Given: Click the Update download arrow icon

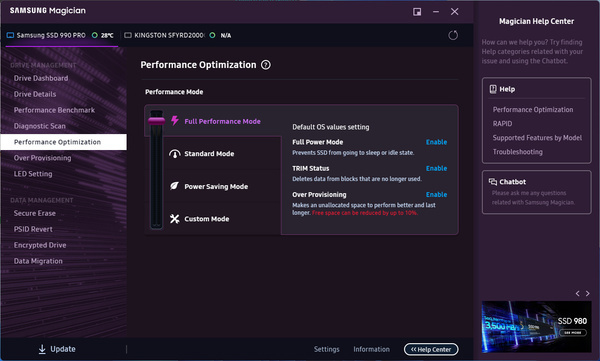Looking at the screenshot, I should pos(42,349).
